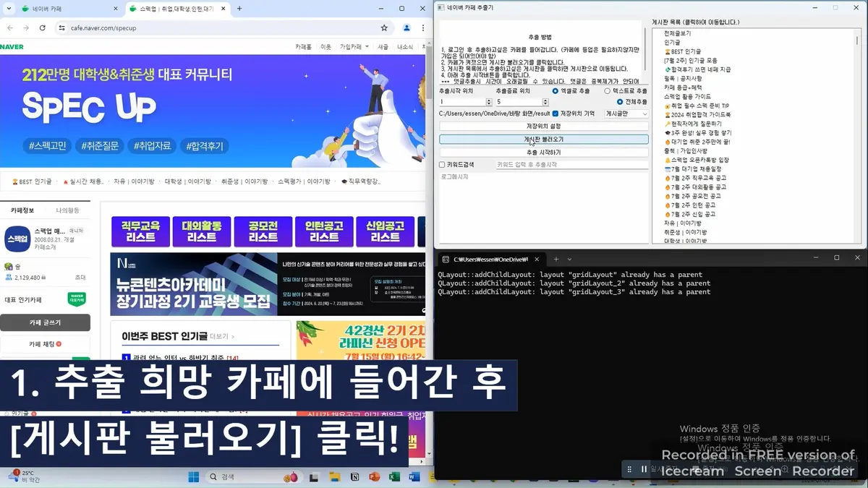The width and height of the screenshot is (868, 488).
Task: Open PowerPoint from the taskbar
Action: 374,477
